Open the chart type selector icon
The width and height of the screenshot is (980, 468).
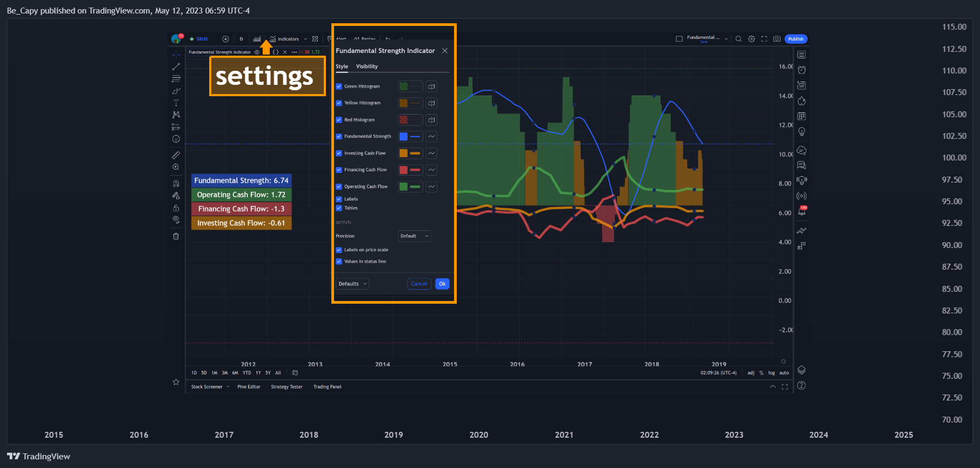point(257,39)
